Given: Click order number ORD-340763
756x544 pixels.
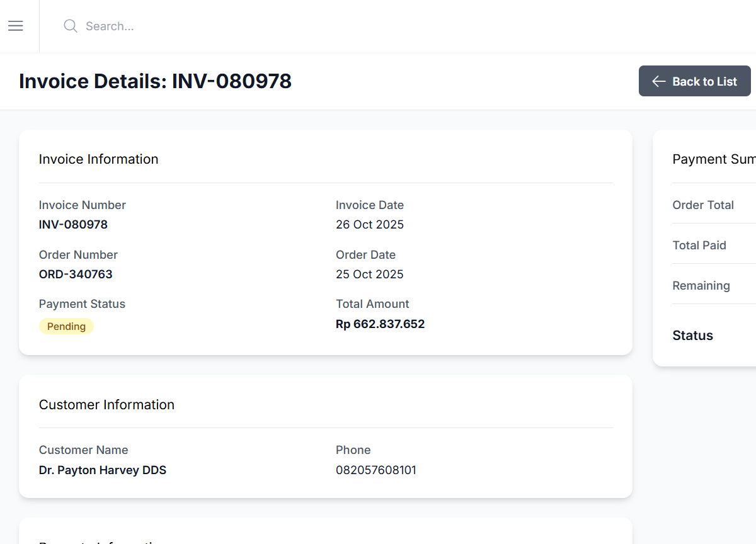Looking at the screenshot, I should (x=76, y=275).
